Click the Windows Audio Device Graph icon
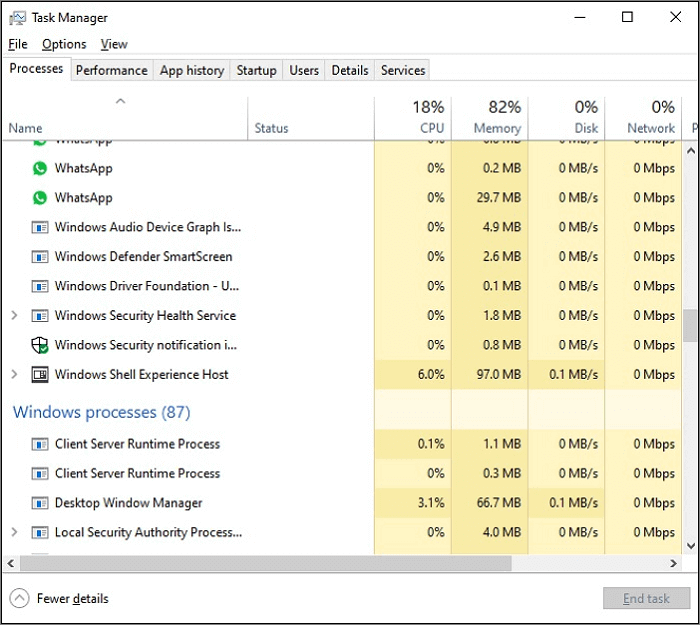The image size is (700, 625). (40, 227)
